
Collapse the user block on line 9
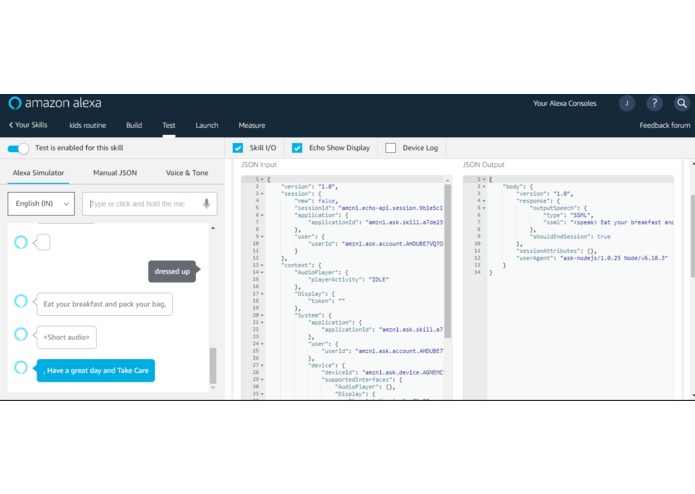click(262, 237)
